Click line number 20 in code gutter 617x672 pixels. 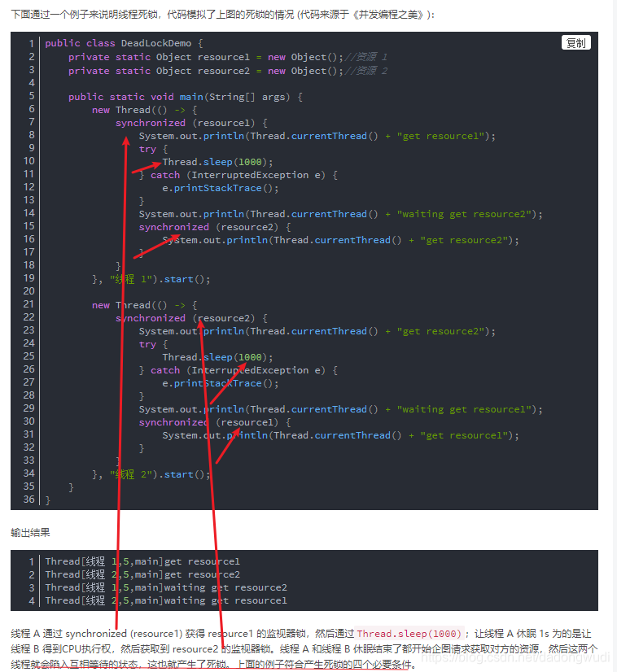pos(28,291)
